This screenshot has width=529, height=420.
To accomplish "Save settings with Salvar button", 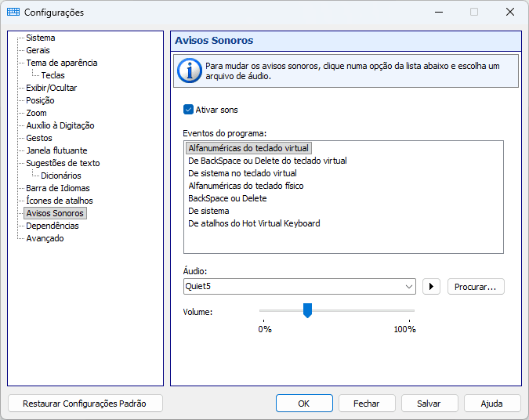I will point(429,403).
